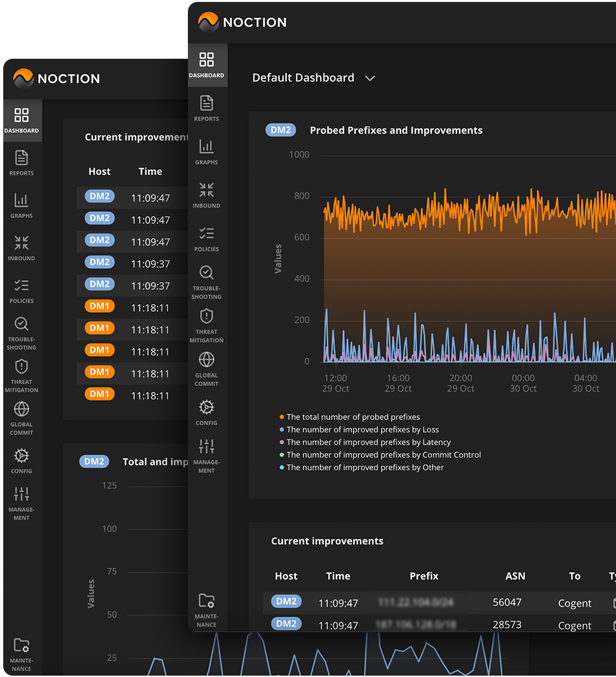Toggle the probed prefixes total legend entry
Viewport: 616px width, 677px height.
(353, 417)
